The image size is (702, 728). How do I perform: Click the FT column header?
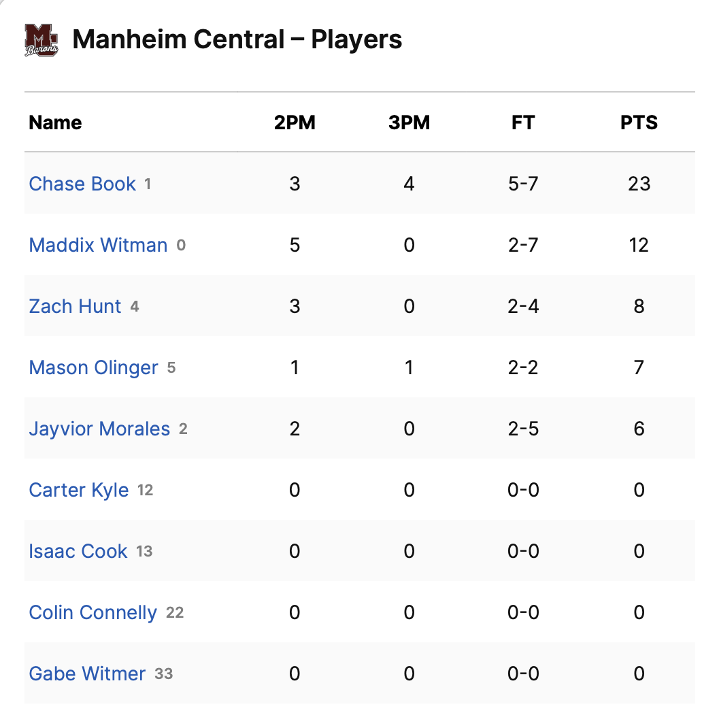coord(523,122)
